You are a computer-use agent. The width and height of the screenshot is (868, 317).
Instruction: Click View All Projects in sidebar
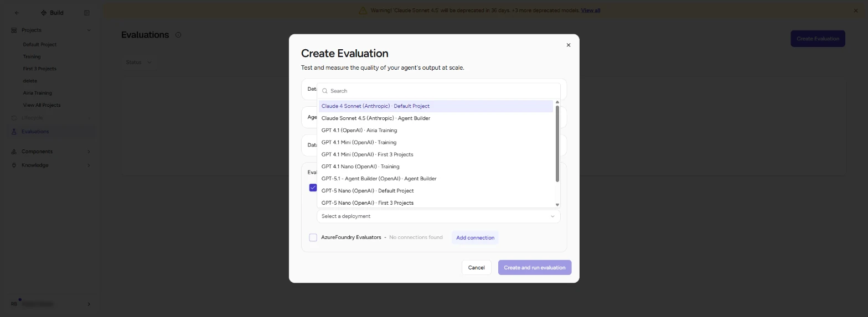(42, 105)
